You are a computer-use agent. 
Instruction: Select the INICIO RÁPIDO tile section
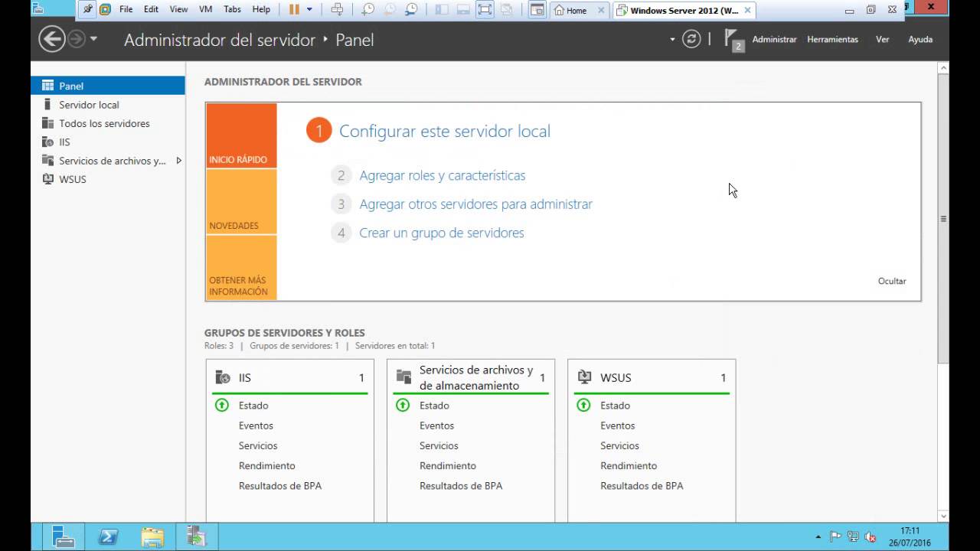[x=241, y=135]
